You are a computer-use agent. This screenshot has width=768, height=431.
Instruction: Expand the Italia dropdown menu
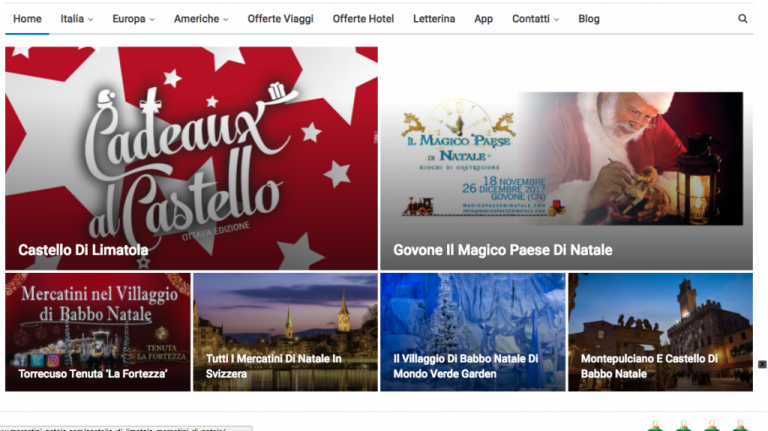click(76, 19)
